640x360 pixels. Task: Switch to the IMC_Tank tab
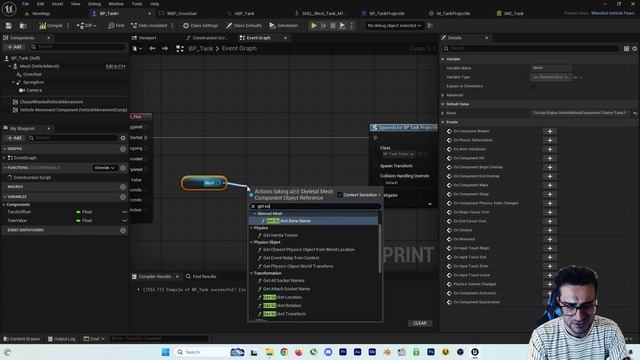click(513, 13)
